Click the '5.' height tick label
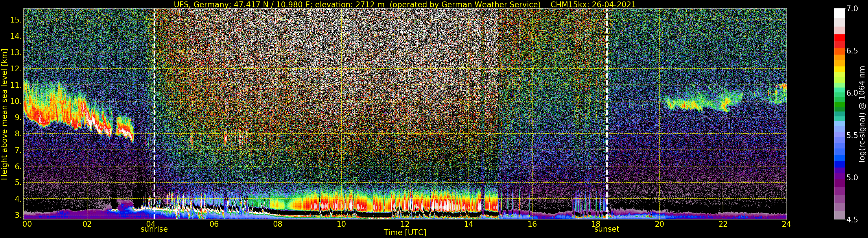868x238 pixels. pyautogui.click(x=18, y=183)
